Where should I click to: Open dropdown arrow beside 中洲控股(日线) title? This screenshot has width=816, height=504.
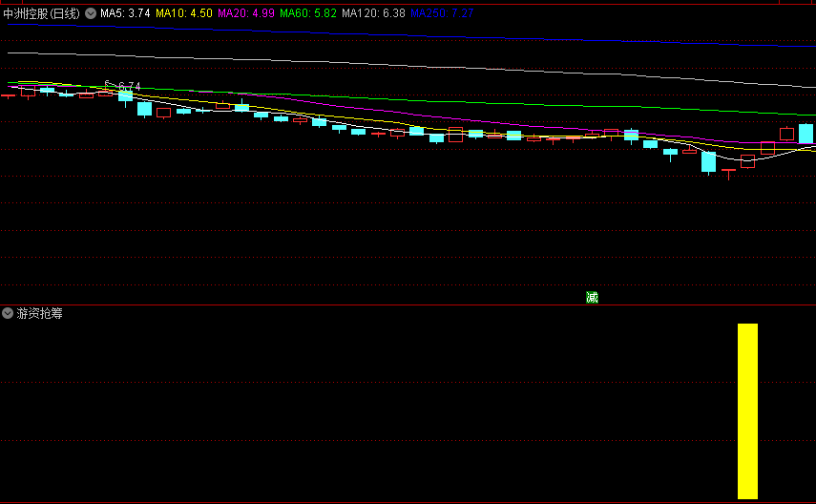coord(91,13)
